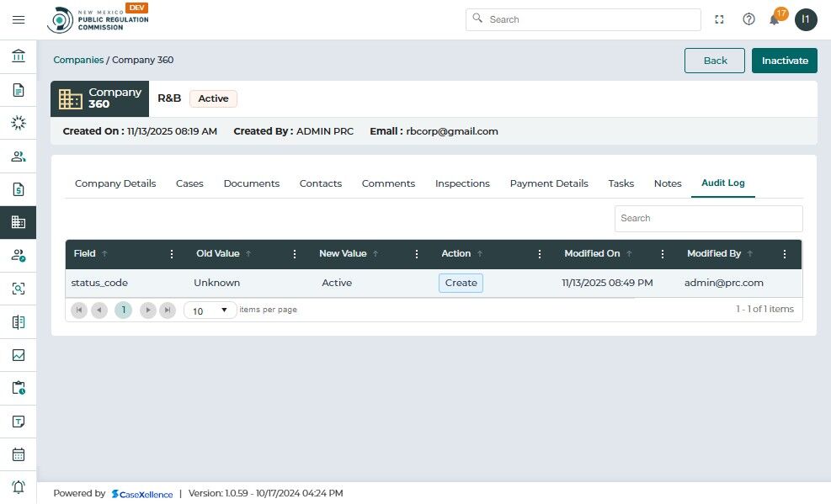Select the companies building sidebar icon
Viewport: 831px width, 504px height.
point(19,222)
